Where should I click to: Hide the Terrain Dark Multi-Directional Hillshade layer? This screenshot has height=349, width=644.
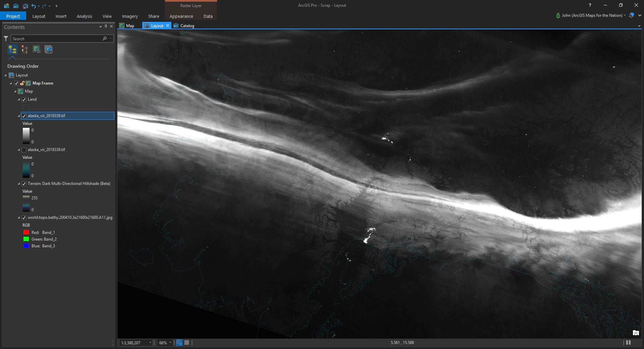tap(24, 184)
